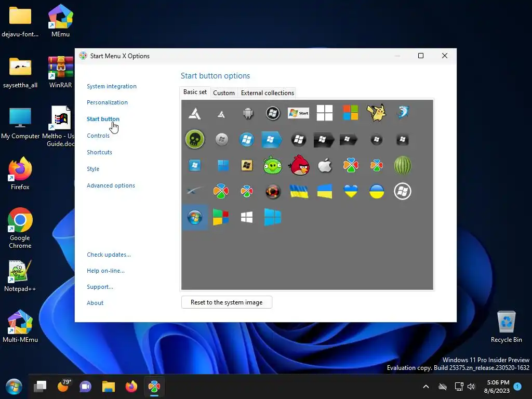Open the volume control in system tray
This screenshot has height=399, width=532.
(x=471, y=387)
